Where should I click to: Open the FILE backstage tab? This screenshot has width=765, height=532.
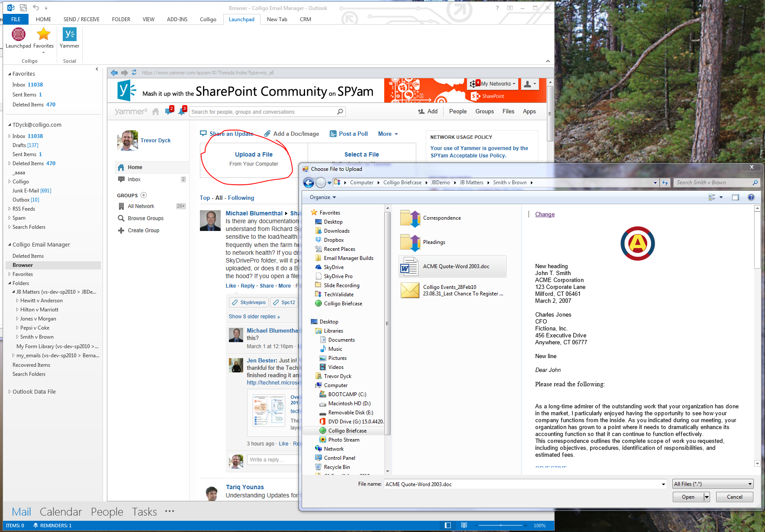(x=16, y=19)
